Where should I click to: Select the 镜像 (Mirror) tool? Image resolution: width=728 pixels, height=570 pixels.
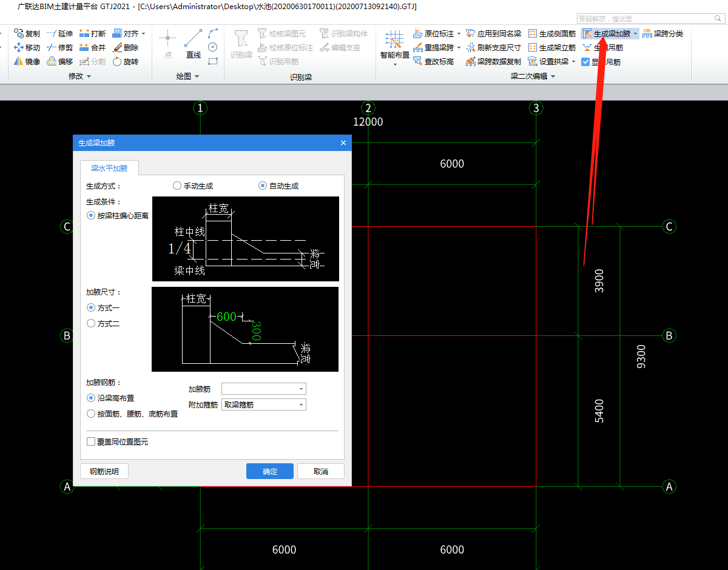[18, 61]
